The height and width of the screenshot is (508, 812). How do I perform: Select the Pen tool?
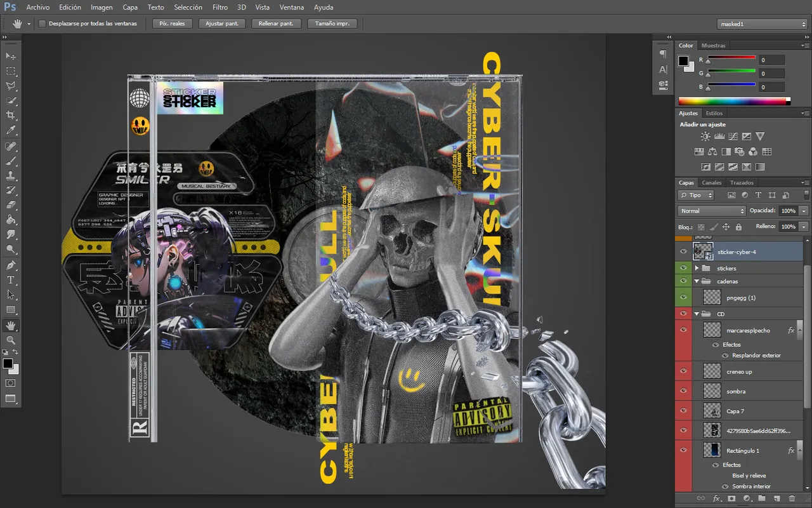(x=11, y=265)
